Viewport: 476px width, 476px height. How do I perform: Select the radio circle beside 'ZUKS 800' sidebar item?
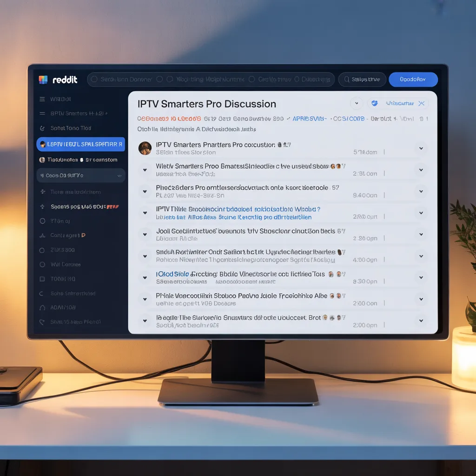(42, 250)
